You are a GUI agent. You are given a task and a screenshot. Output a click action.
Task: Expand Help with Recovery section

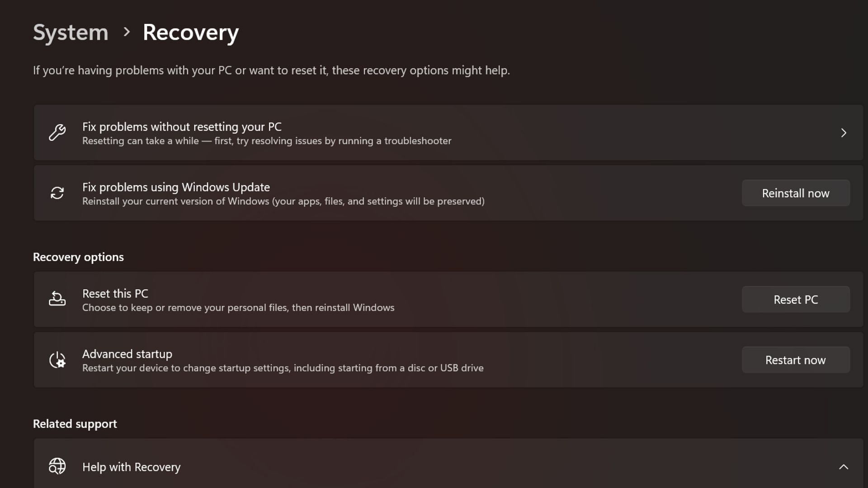point(843,467)
